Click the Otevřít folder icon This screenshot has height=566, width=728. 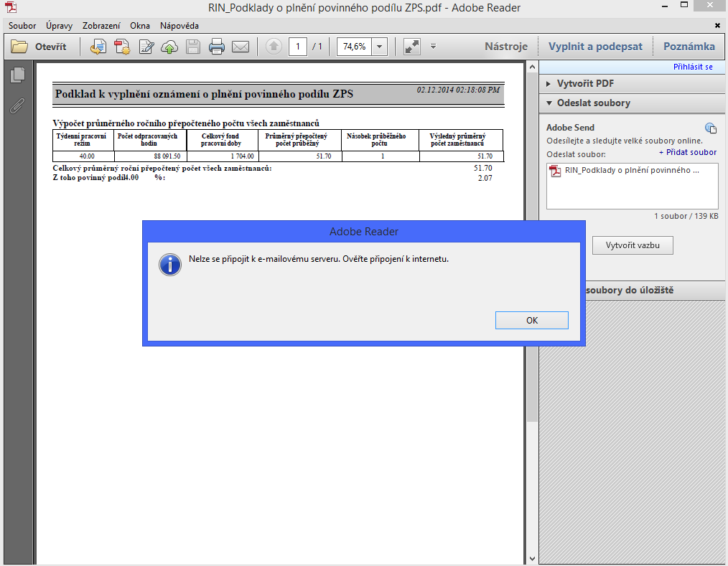click(x=19, y=47)
